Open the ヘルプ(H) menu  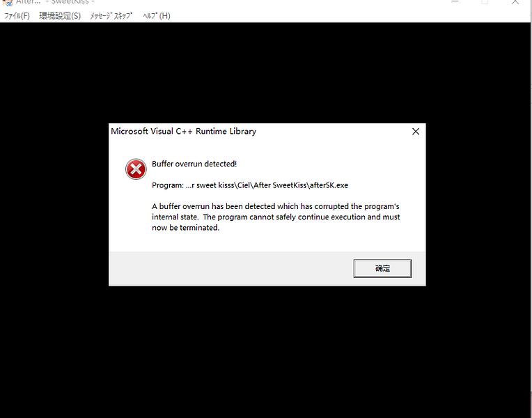tap(157, 15)
